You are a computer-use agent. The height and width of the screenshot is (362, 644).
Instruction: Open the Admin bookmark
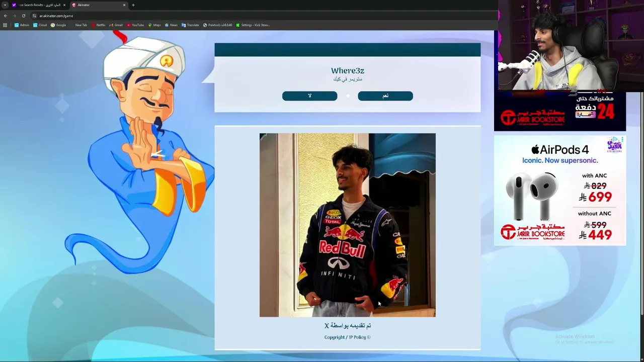click(x=22, y=25)
